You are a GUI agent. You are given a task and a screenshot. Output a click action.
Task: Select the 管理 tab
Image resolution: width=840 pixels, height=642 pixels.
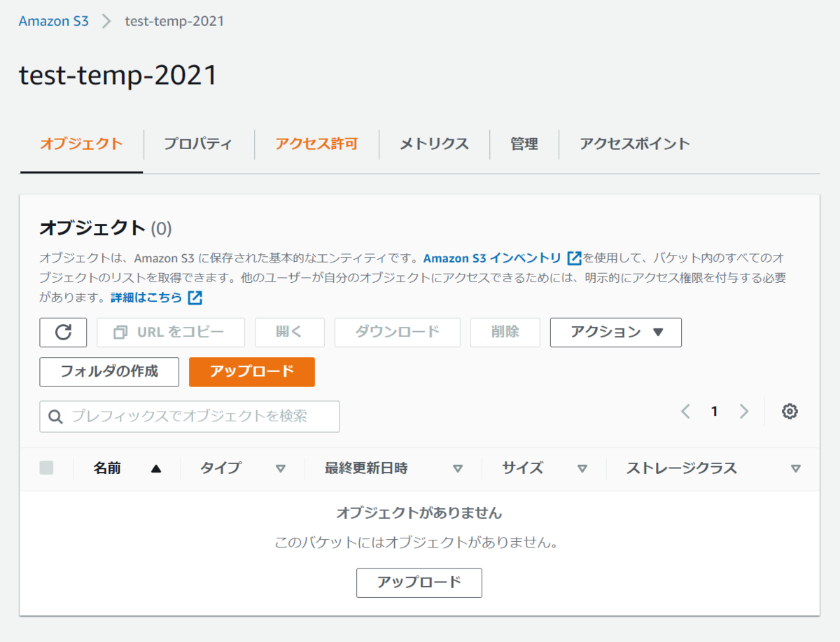pyautogui.click(x=524, y=144)
